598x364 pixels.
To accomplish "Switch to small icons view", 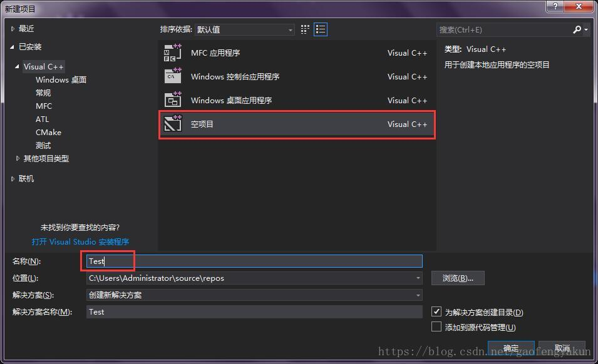I will [x=305, y=29].
